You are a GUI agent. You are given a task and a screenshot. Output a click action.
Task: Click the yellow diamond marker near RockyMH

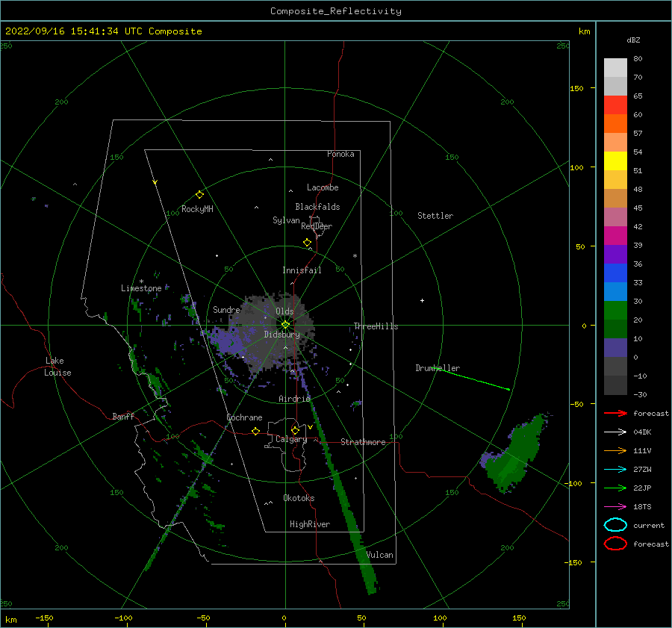pyautogui.click(x=199, y=195)
